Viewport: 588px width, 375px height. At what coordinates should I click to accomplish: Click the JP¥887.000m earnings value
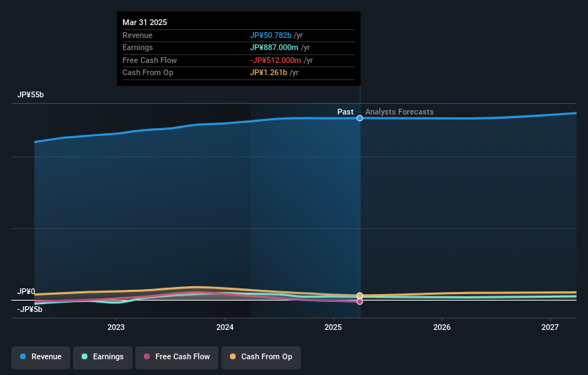(x=274, y=47)
